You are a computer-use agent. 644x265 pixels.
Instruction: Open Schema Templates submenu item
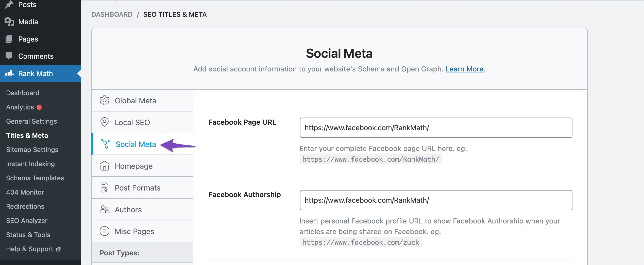35,178
